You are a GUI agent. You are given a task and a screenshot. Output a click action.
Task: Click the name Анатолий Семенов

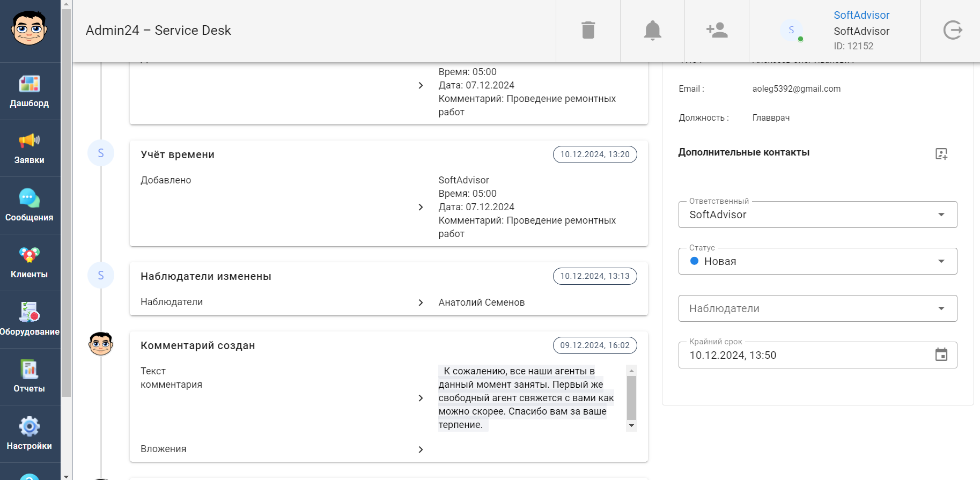click(482, 302)
